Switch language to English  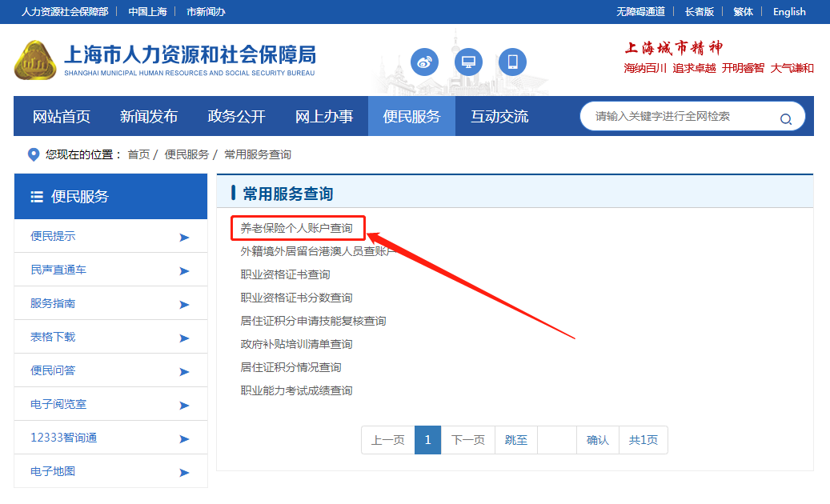(789, 11)
